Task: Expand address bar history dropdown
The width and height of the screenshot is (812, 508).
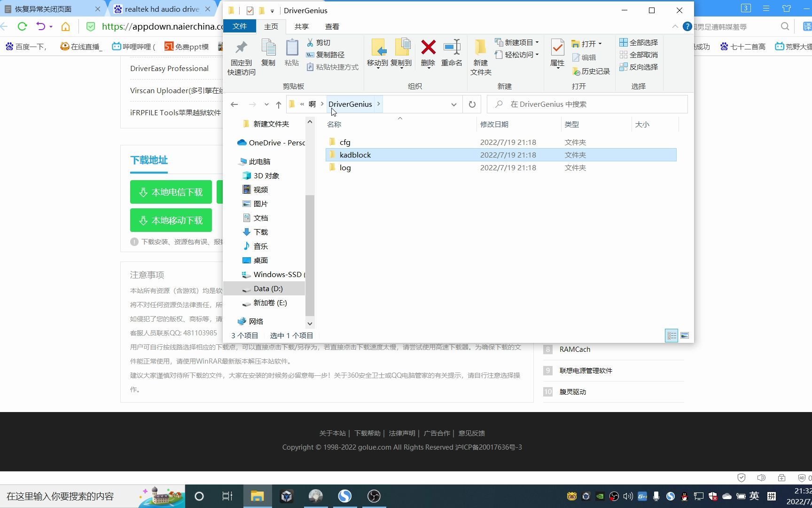Action: coord(454,104)
